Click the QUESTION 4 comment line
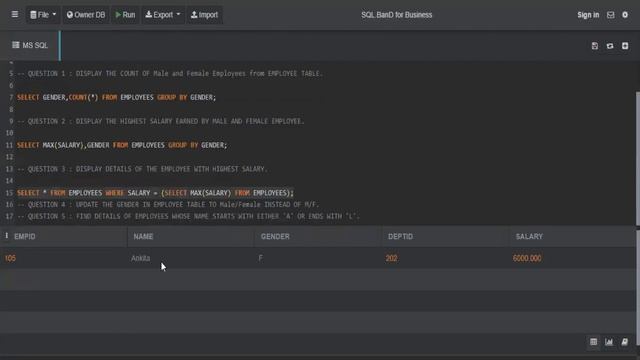Image resolution: width=640 pixels, height=360 pixels. point(168,204)
